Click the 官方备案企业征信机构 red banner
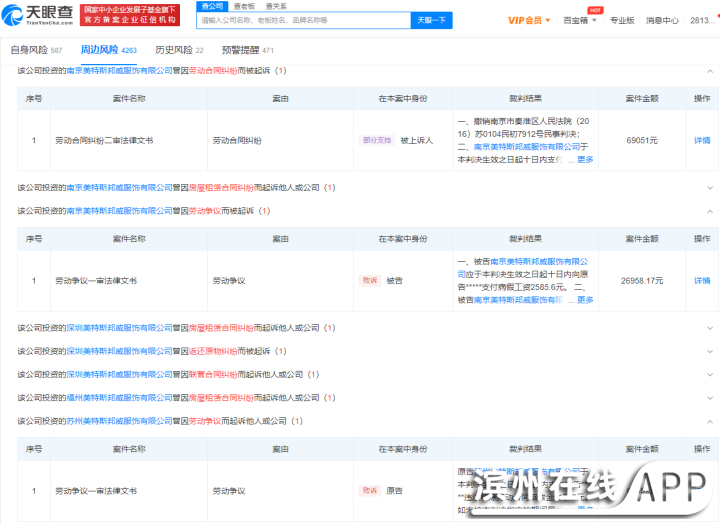This screenshot has height=524, width=720. click(131, 19)
